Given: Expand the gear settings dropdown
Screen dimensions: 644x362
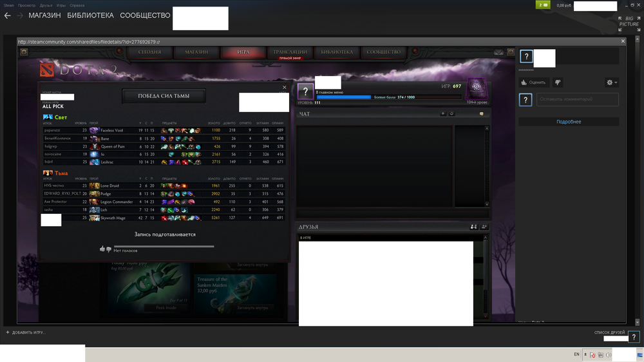Looking at the screenshot, I should (x=612, y=82).
